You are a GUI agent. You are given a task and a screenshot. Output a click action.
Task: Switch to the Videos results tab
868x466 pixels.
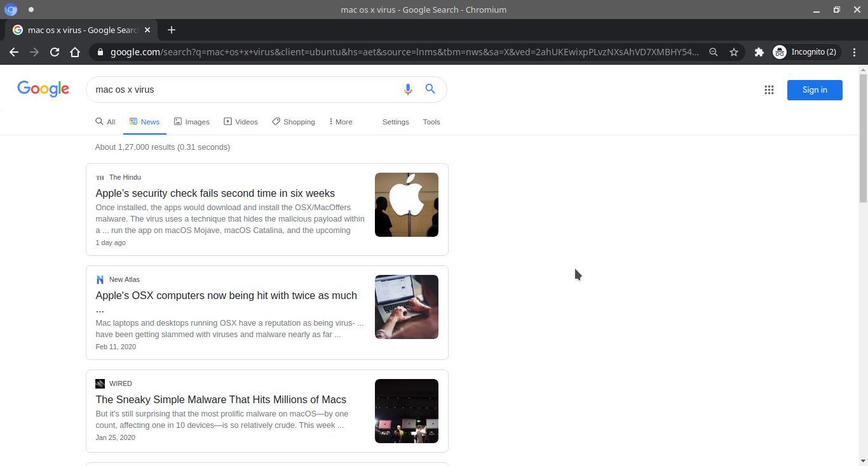coord(241,122)
